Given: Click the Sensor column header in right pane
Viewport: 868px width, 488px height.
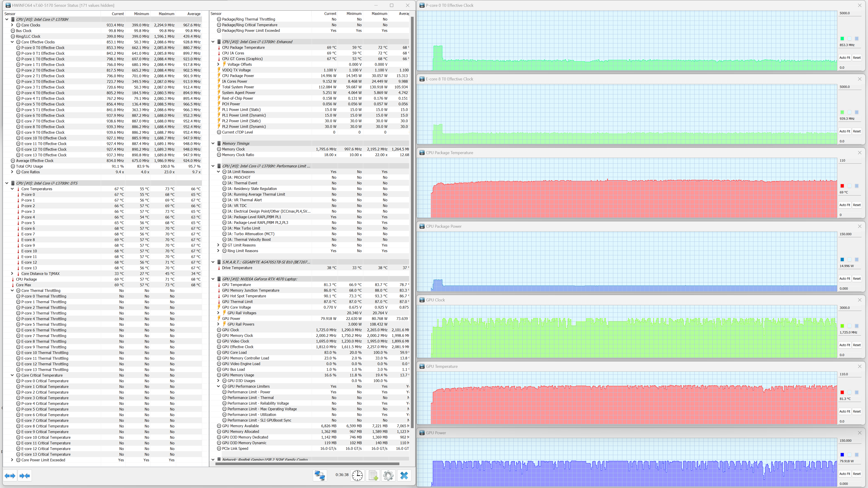Looking at the screenshot, I should pos(216,14).
